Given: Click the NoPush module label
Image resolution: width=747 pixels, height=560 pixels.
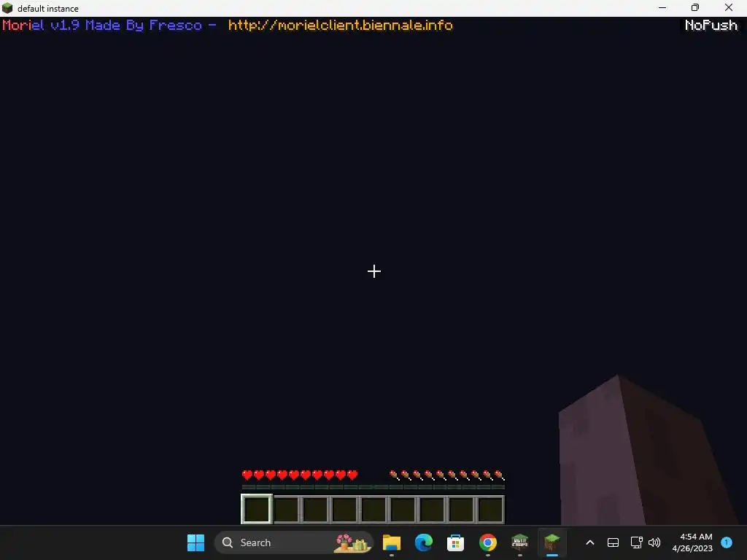Looking at the screenshot, I should pos(711,26).
